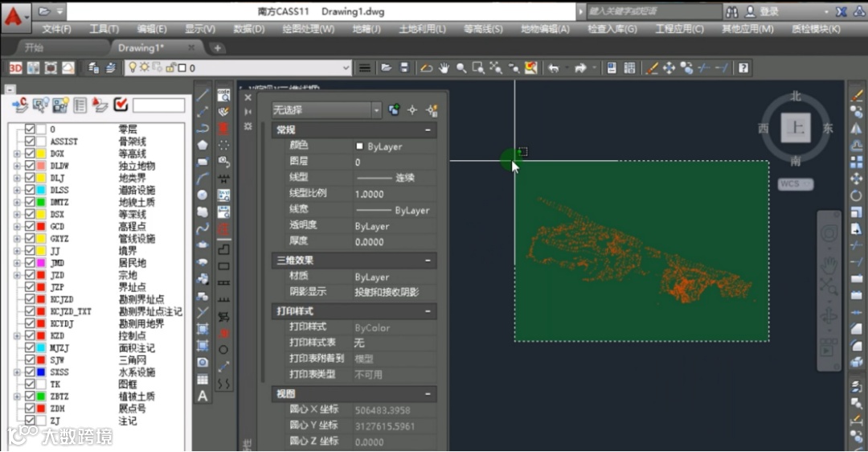Expand the DLDW layer tree node
The height and width of the screenshot is (452, 868).
click(17, 166)
